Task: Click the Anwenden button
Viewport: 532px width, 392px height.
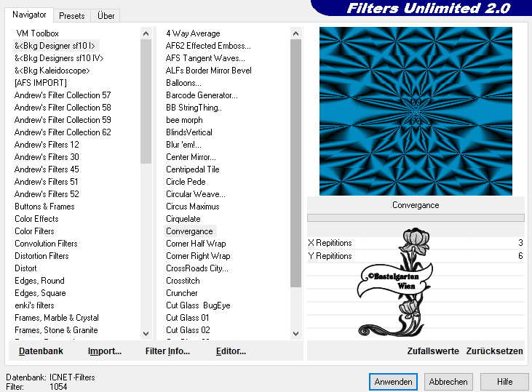Action: click(393, 382)
